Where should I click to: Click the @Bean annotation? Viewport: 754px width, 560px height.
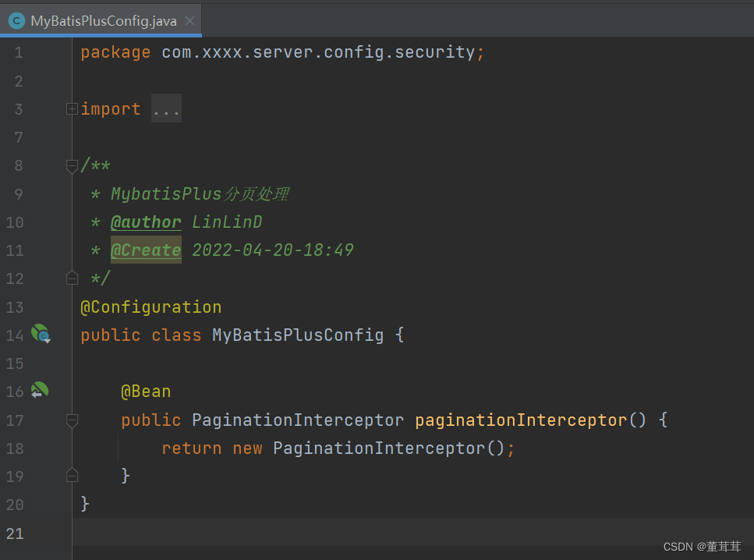click(146, 392)
